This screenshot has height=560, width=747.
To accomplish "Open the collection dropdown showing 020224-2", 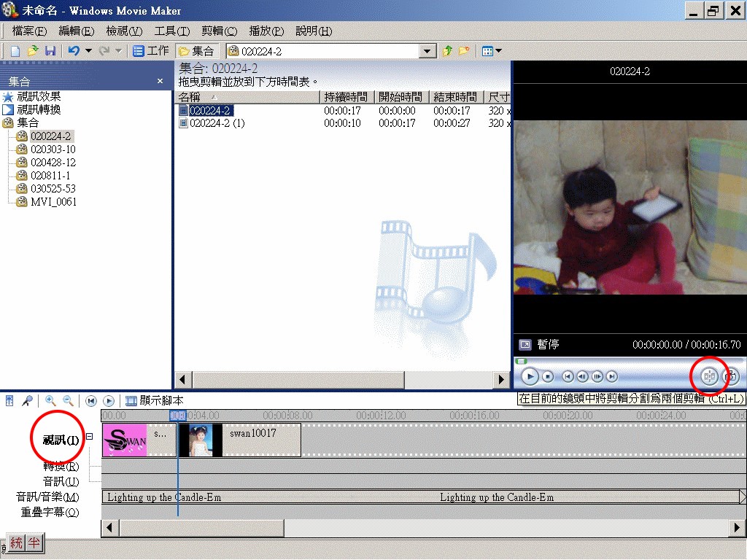I will click(428, 51).
